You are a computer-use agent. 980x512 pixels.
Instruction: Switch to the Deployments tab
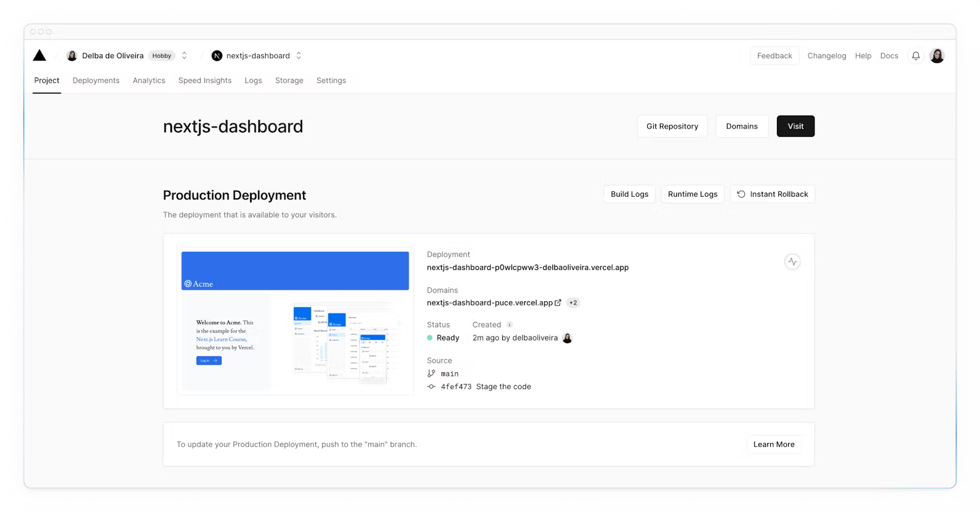[x=96, y=81]
